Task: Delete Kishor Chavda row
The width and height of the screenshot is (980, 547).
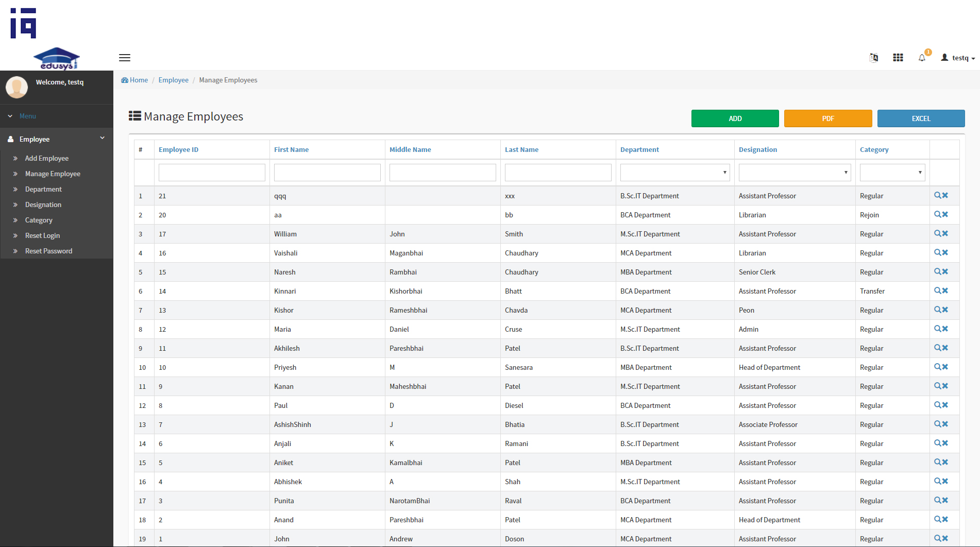Action: 945,310
